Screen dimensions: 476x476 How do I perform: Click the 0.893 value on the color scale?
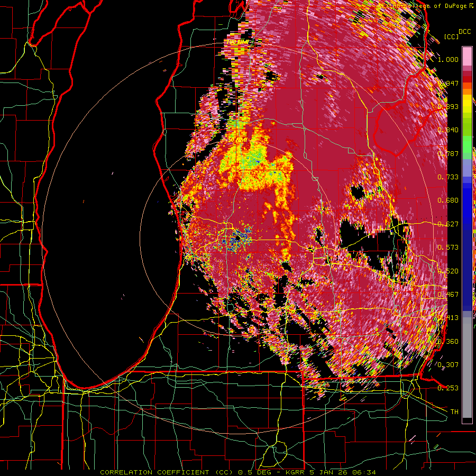point(448,106)
